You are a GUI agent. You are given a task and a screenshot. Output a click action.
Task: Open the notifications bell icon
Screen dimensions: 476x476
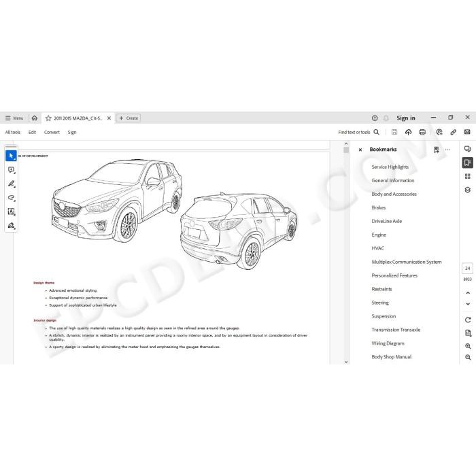[x=386, y=118]
